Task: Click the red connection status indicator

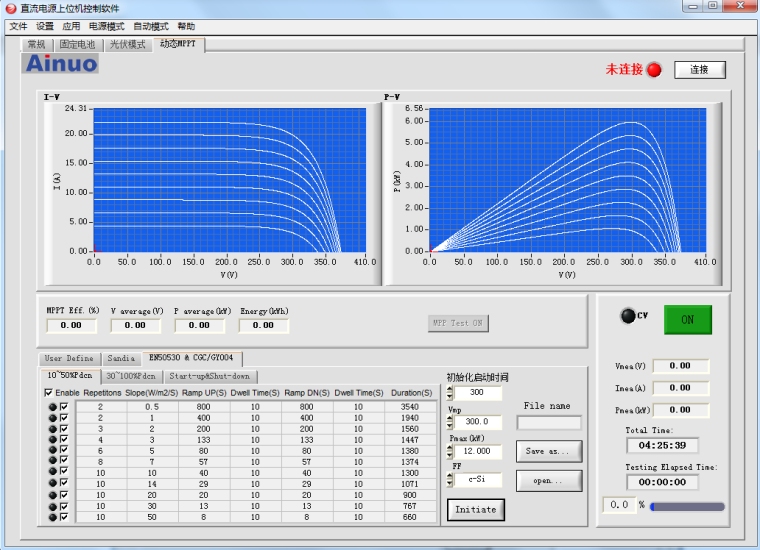Action: (654, 70)
